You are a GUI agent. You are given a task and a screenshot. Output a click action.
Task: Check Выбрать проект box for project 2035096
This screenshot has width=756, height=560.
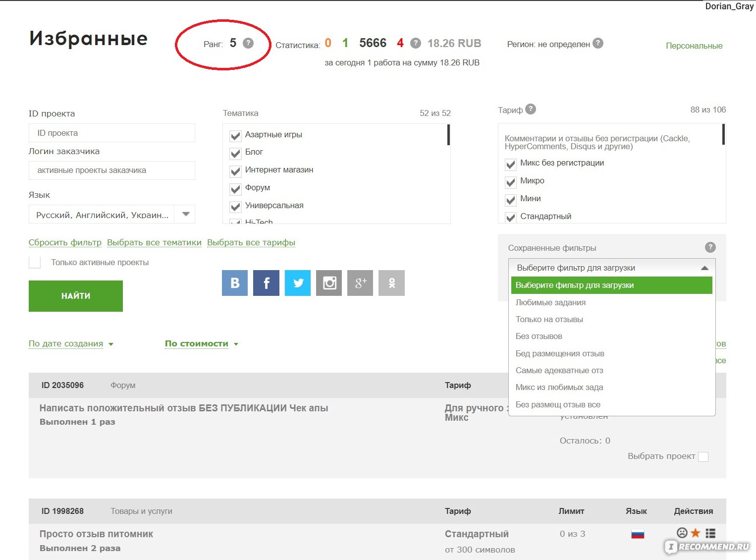tap(703, 457)
